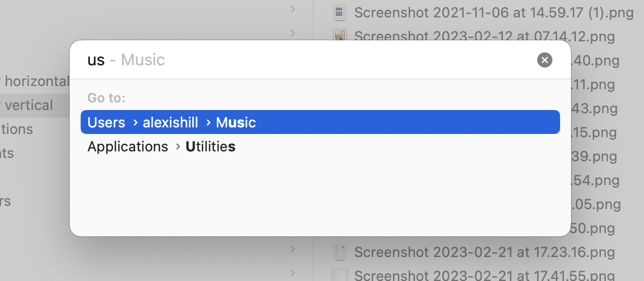Clear the Go to search field
644x281 pixels.
tap(544, 60)
